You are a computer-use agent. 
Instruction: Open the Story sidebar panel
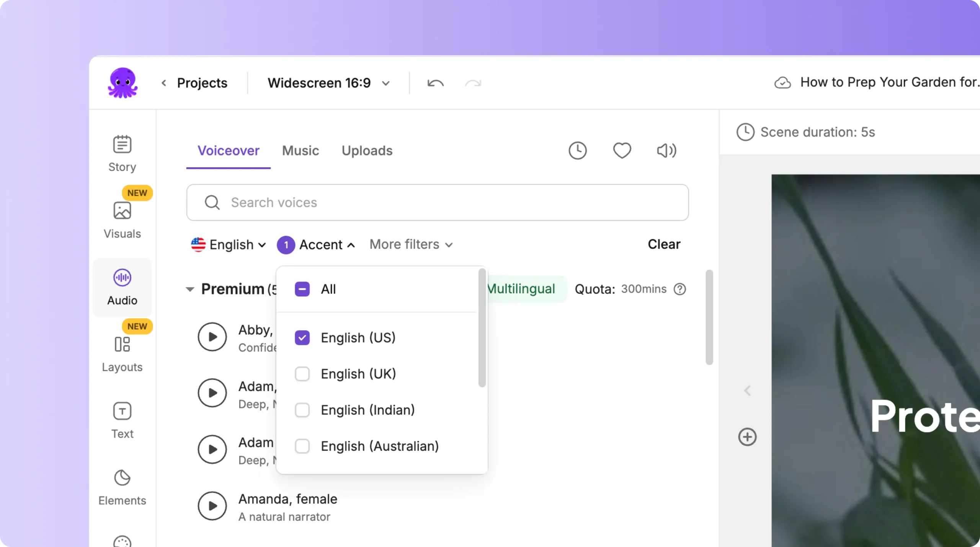[122, 153]
